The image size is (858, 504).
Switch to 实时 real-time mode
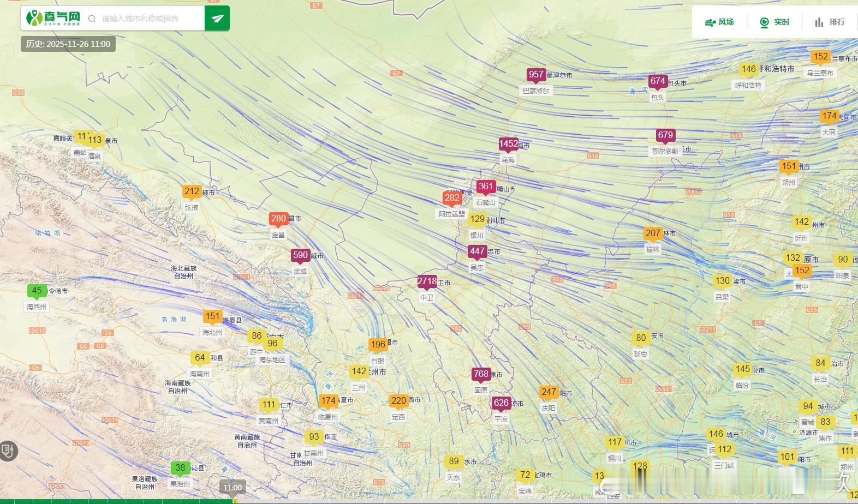pyautogui.click(x=775, y=22)
